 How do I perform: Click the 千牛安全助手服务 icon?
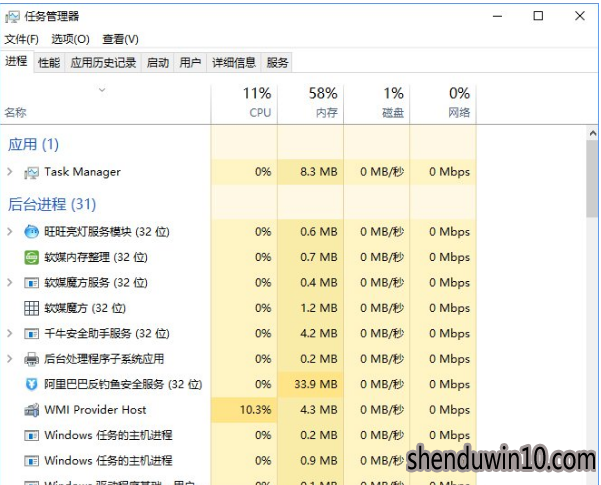pos(31,334)
